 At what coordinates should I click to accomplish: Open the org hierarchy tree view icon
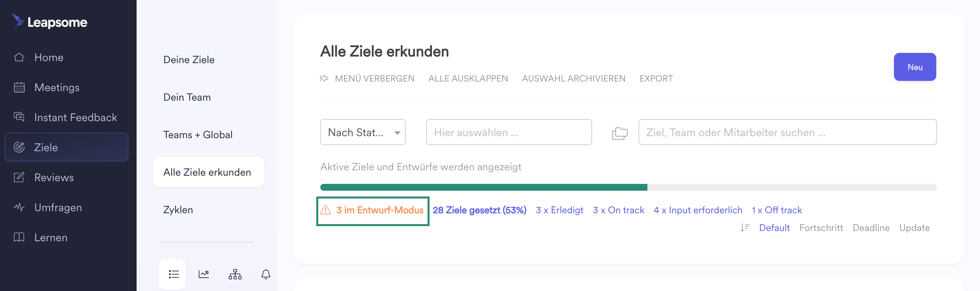tap(235, 274)
